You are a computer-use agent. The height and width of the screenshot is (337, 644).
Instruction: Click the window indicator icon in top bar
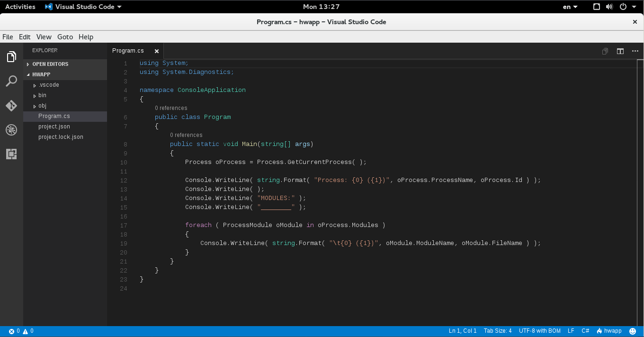[597, 7]
